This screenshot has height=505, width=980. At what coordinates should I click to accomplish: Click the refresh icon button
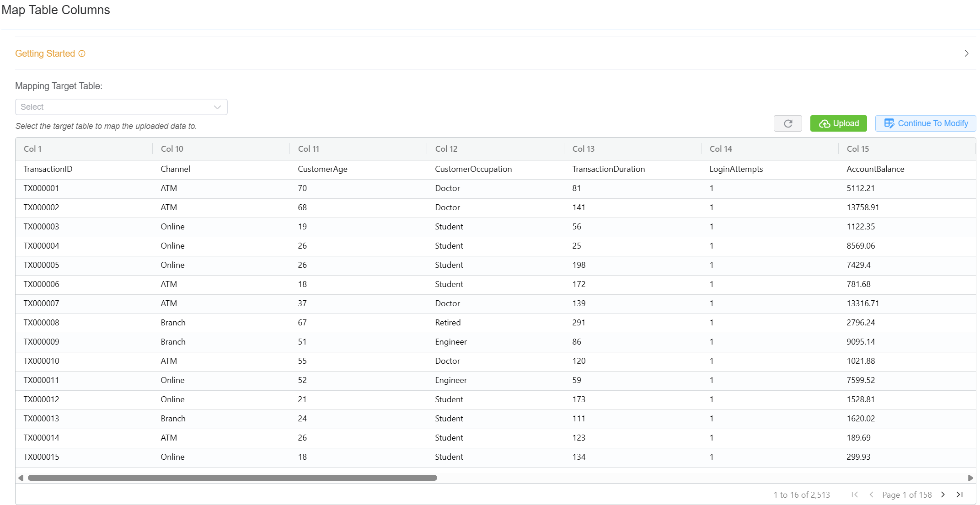(787, 123)
